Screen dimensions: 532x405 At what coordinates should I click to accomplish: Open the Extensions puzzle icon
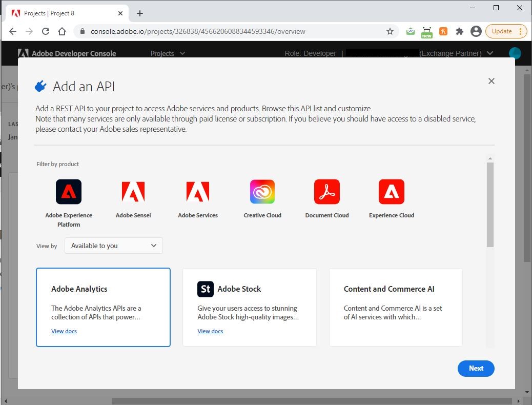click(x=459, y=31)
